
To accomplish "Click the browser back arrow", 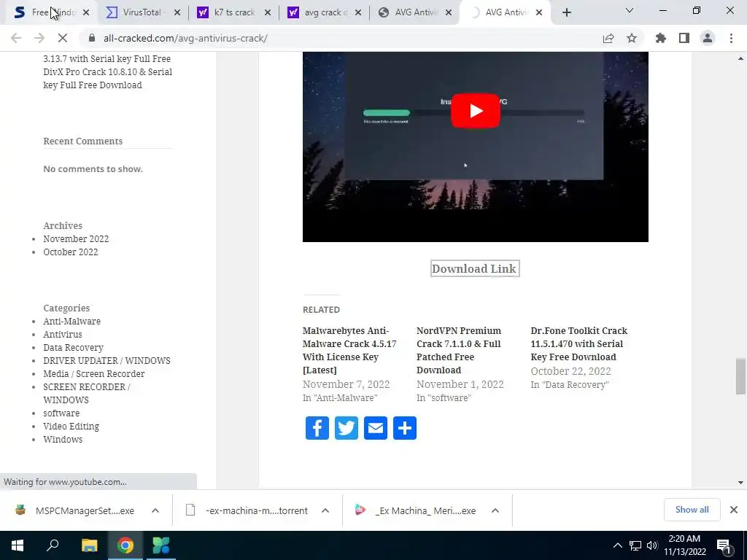I will pyautogui.click(x=16, y=38).
